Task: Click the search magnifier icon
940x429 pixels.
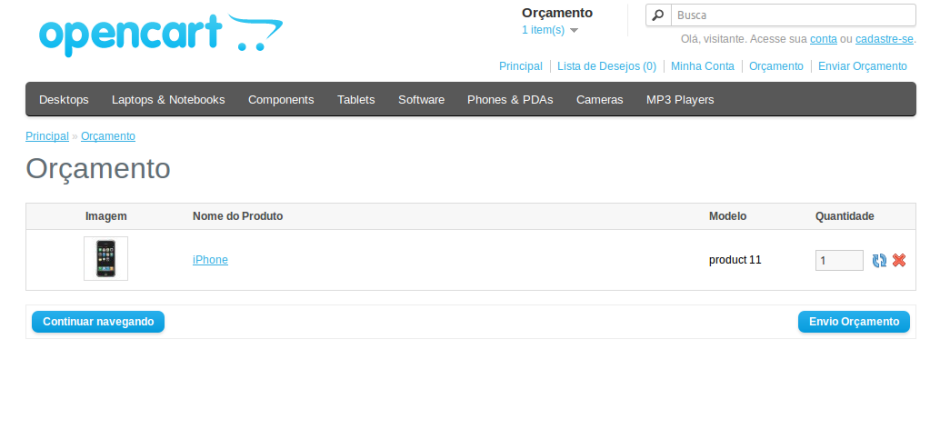Action: tap(658, 15)
